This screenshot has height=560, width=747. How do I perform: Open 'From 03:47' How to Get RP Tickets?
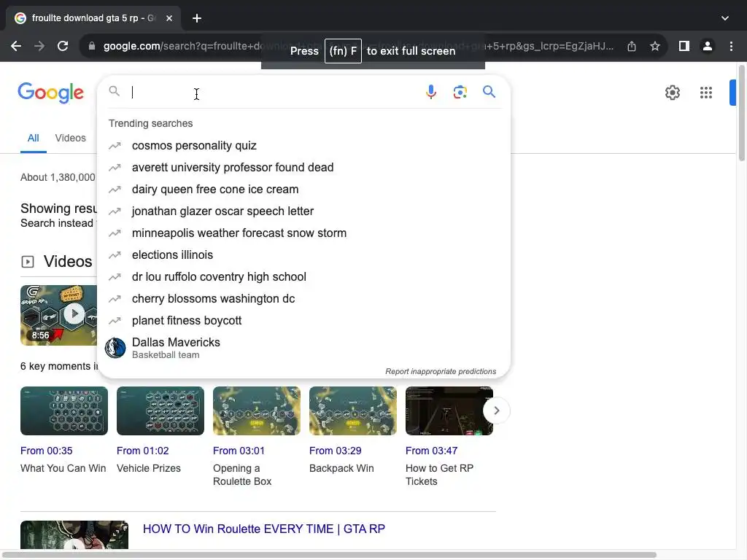click(431, 451)
